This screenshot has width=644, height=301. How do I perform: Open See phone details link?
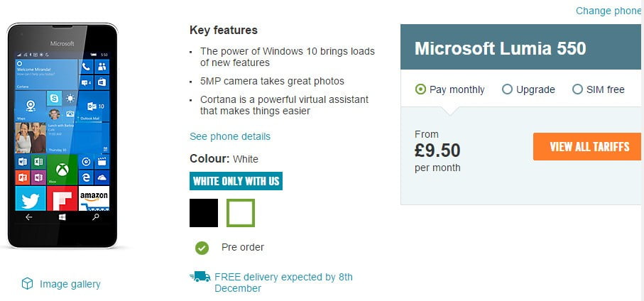coord(230,136)
